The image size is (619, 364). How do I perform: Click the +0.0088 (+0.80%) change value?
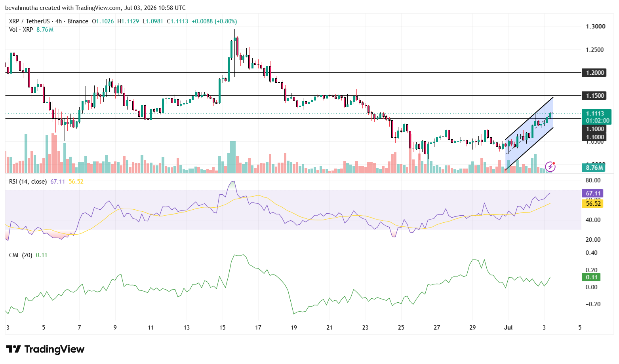(214, 21)
